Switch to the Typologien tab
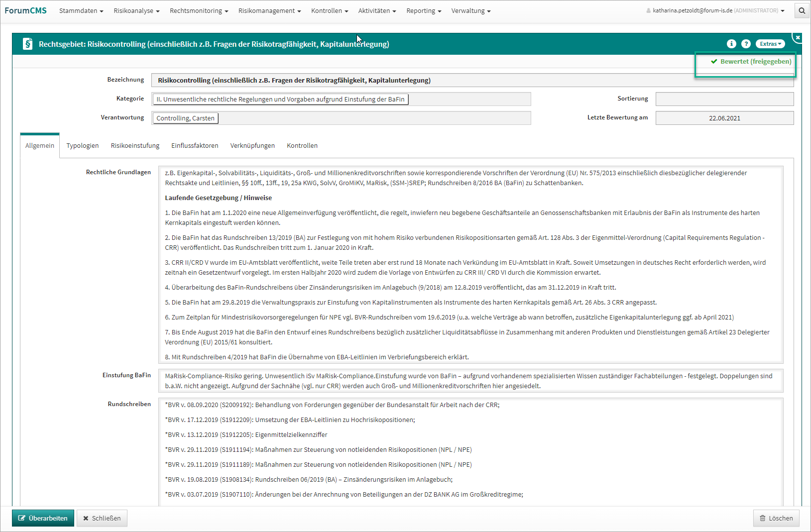 click(x=83, y=146)
